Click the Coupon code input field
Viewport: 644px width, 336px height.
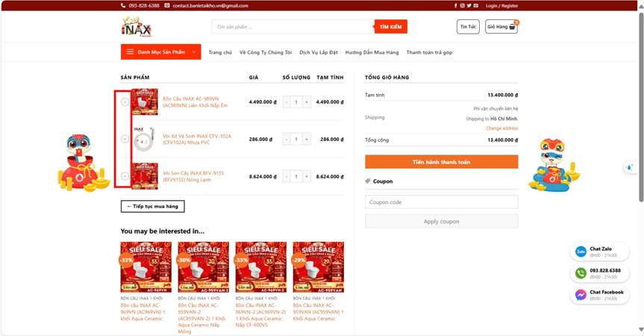point(441,202)
